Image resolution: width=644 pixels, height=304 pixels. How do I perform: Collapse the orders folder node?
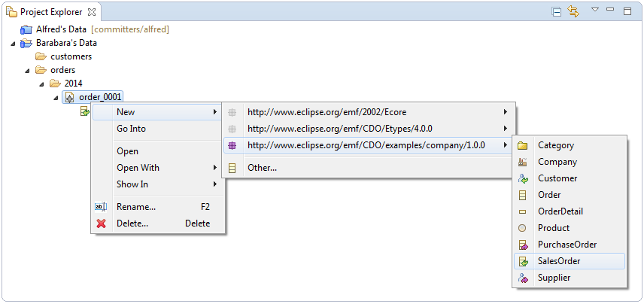(27, 71)
